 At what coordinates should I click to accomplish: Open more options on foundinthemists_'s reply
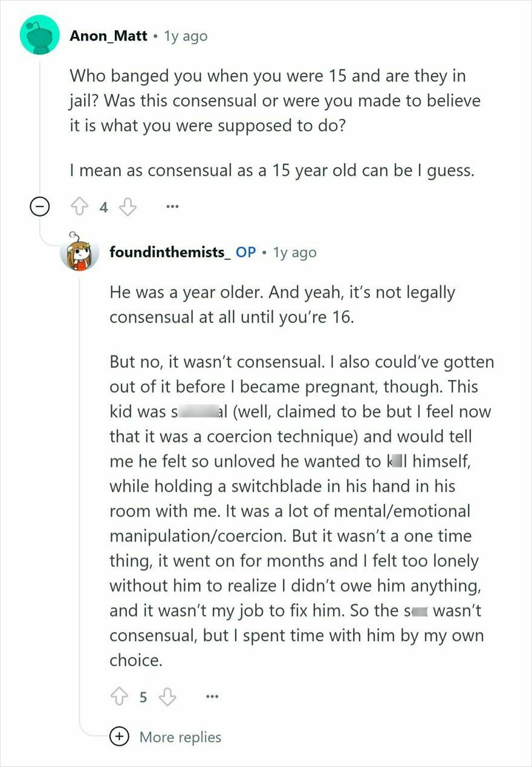pos(212,697)
